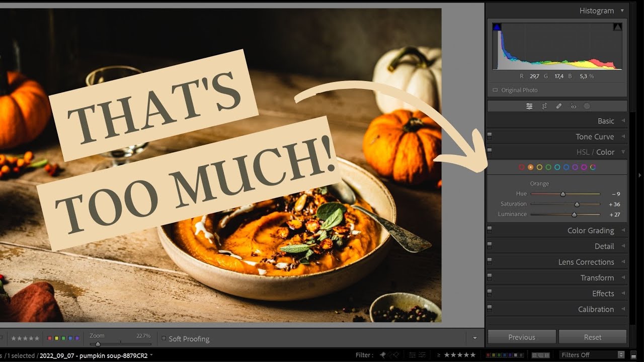Toggle the blue shadow clipping indicator in histogram
This screenshot has height=362, width=644.
click(x=497, y=27)
